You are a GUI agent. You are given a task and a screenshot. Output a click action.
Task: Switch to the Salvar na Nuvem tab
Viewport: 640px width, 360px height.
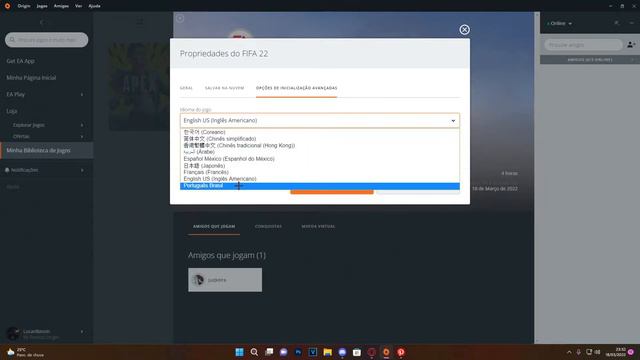click(224, 88)
